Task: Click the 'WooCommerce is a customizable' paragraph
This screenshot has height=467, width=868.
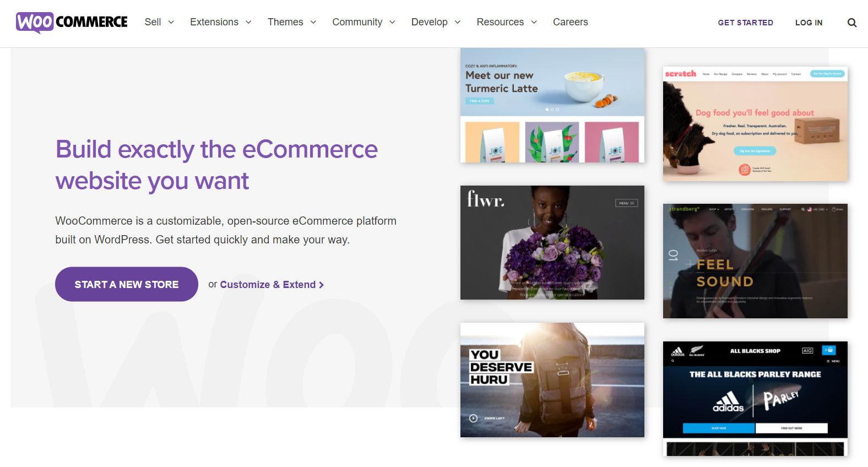Action: coord(226,230)
